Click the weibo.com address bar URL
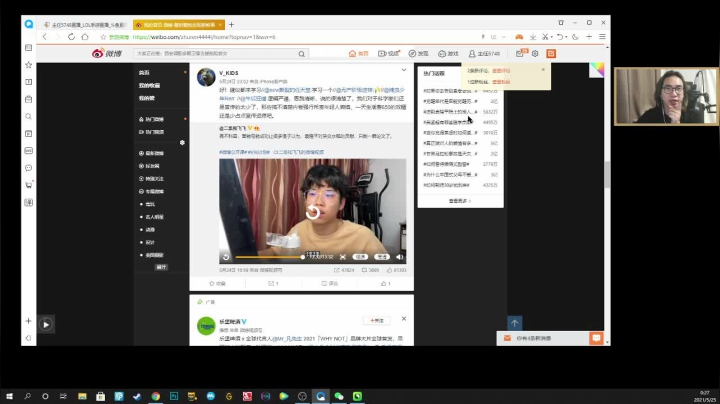 (x=204, y=37)
